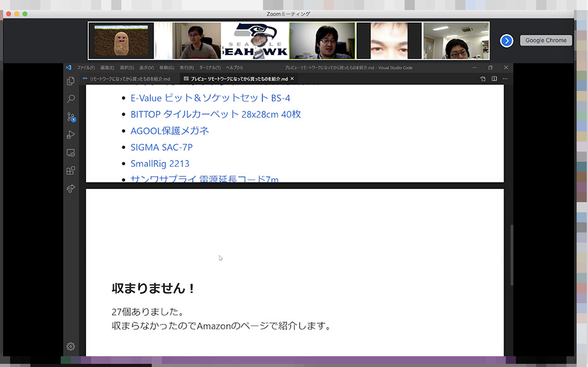Open the 選択(S) menu
The height and width of the screenshot is (367, 588).
click(126, 68)
